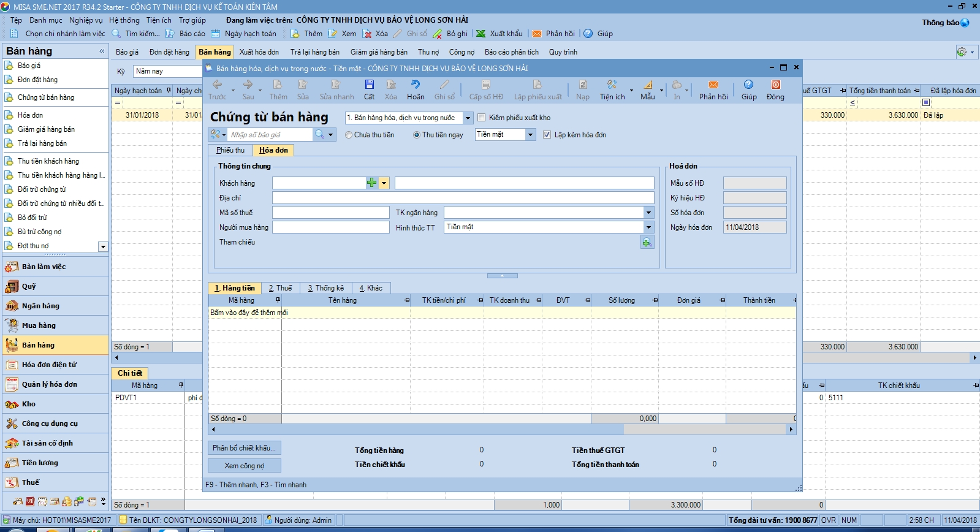Switch to the Phiếu thu tab
Viewport: 980px width, 532px height.
click(230, 150)
